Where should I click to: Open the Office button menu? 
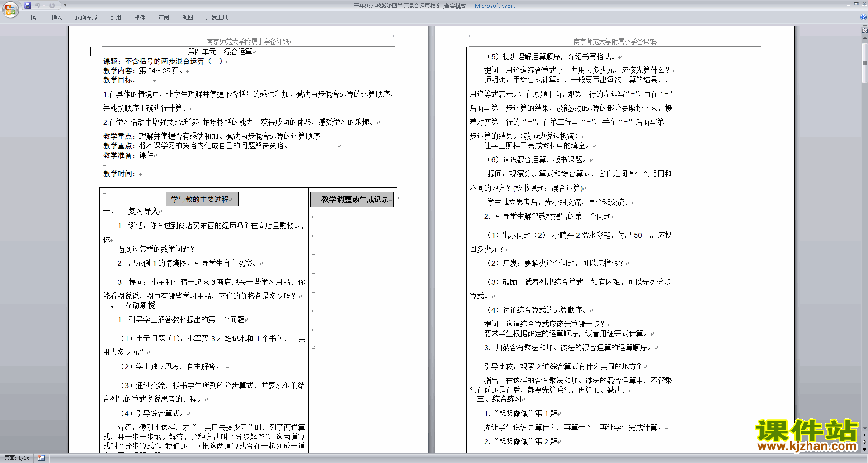click(10, 9)
